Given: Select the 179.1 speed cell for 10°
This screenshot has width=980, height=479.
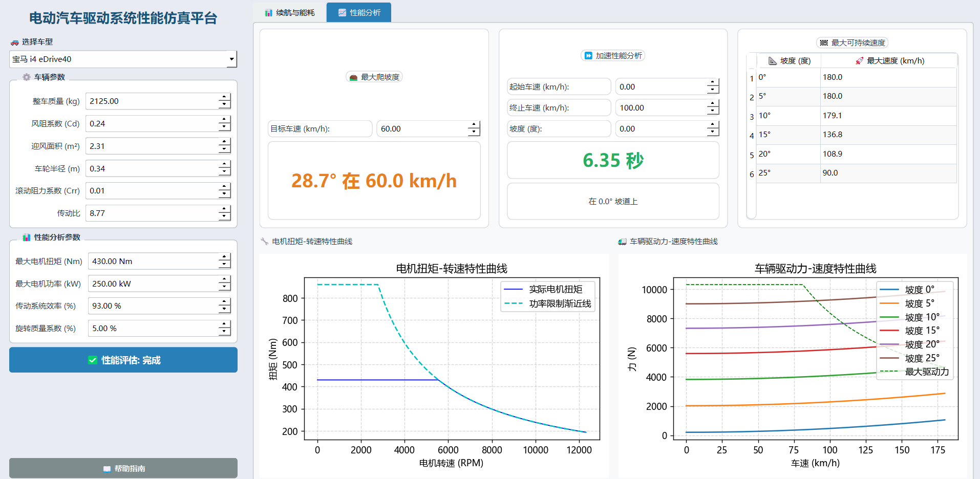Looking at the screenshot, I should tap(888, 116).
